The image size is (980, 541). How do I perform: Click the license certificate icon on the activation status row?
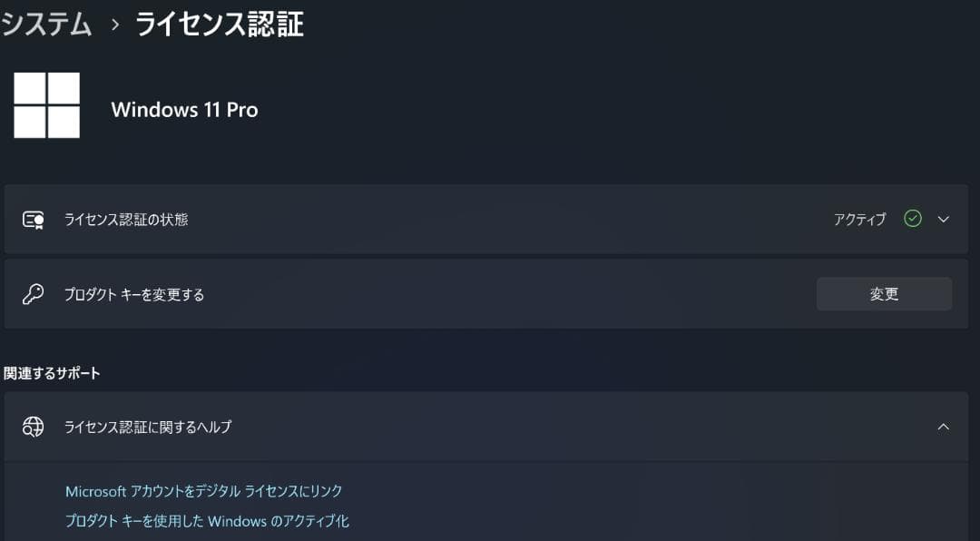(34, 219)
